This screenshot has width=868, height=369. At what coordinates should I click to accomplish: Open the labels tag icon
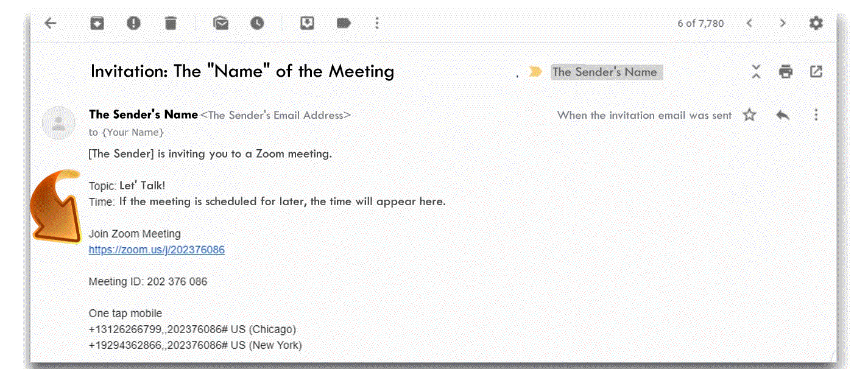pos(344,23)
